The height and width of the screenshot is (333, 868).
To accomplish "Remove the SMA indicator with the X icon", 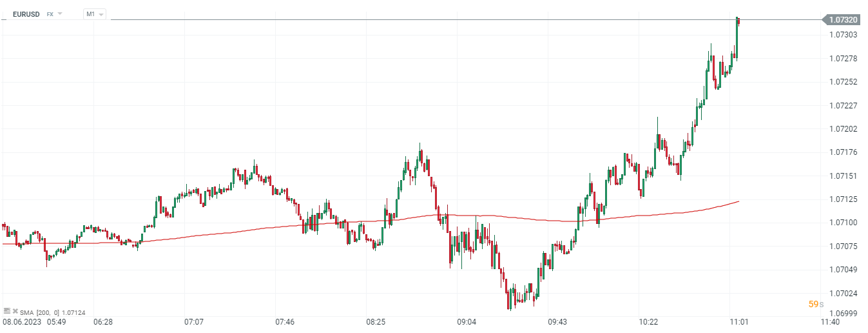I will point(15,311).
